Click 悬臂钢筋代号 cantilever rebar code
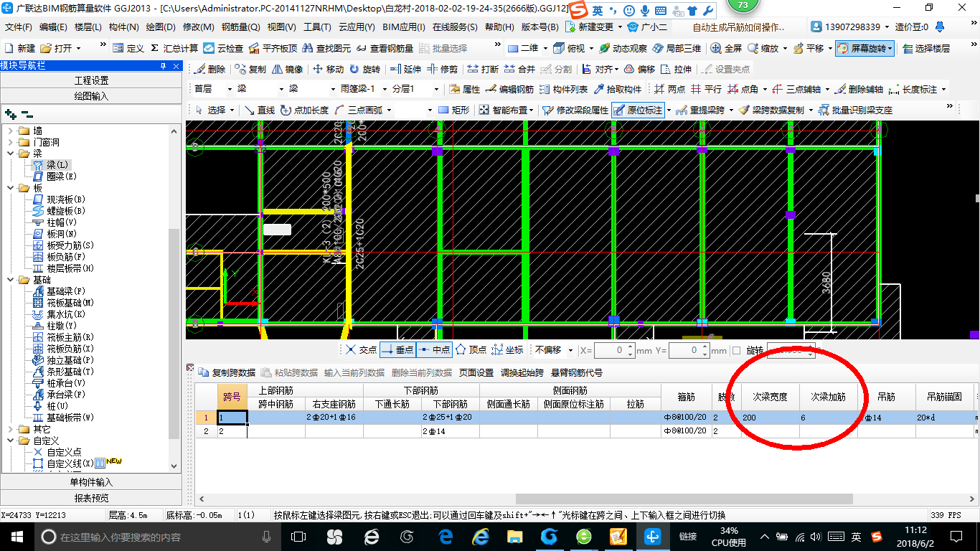This screenshot has width=980, height=551. (x=577, y=372)
